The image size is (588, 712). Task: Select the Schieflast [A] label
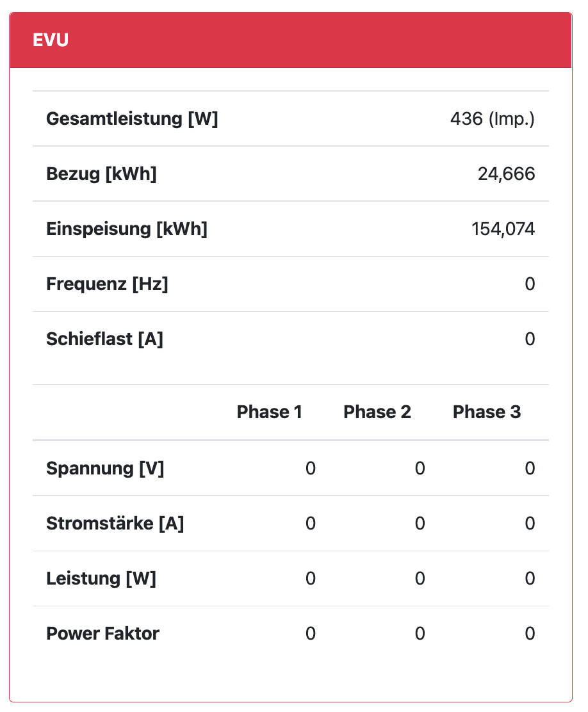(x=104, y=339)
